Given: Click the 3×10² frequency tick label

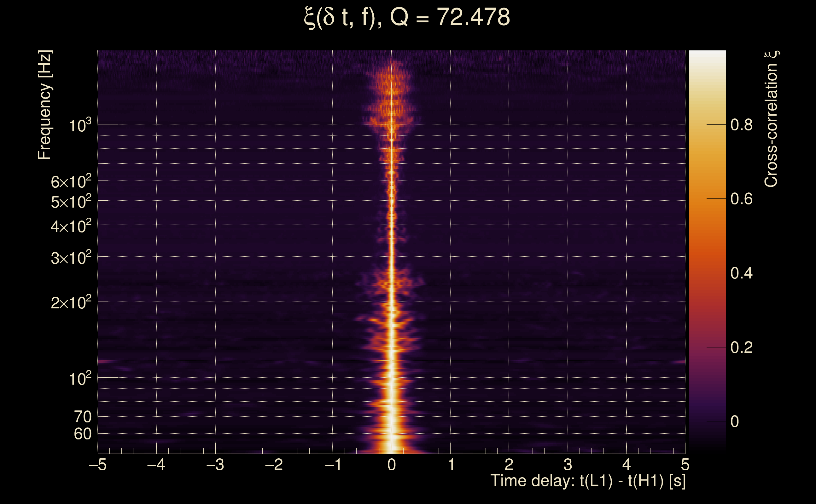Looking at the screenshot, I should click(71, 258).
